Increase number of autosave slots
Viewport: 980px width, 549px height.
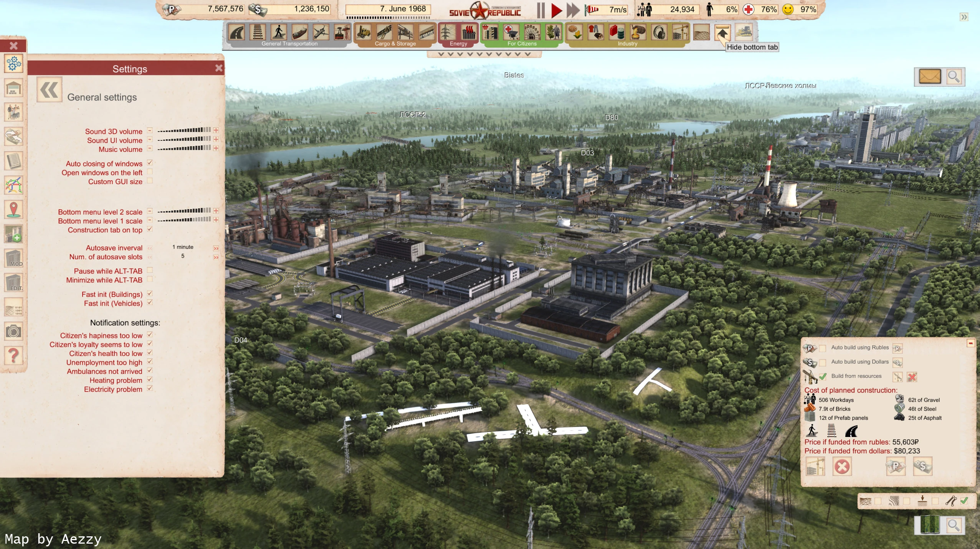216,257
